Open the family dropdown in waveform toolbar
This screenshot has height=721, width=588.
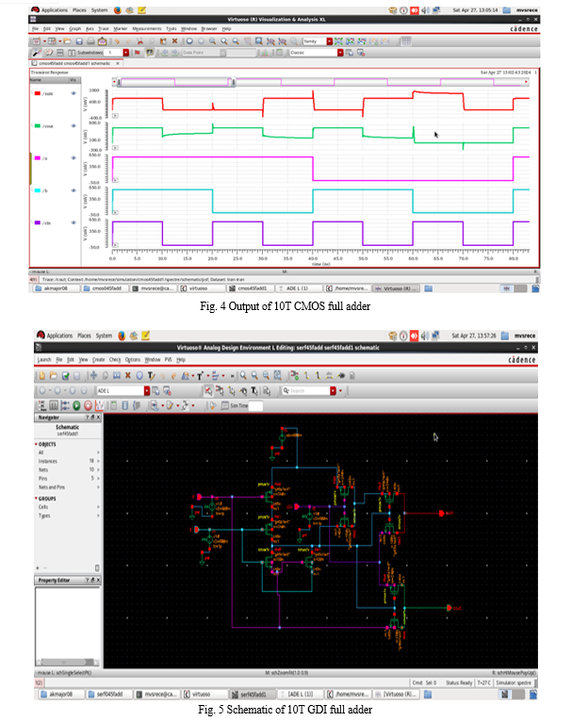(329, 41)
